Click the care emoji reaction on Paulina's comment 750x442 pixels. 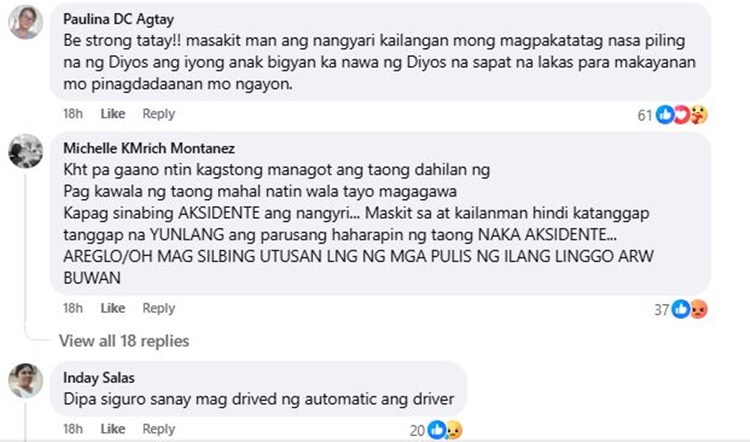pyautogui.click(x=698, y=115)
